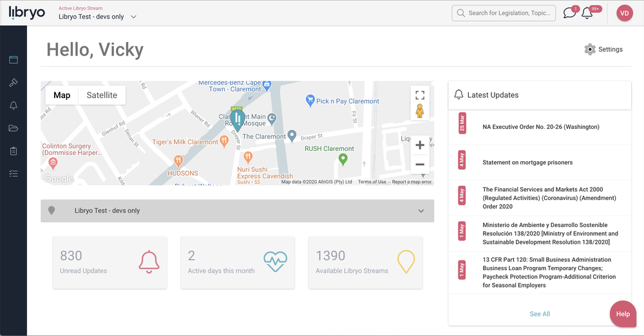Image resolution: width=644 pixels, height=336 pixels.
Task: Click the Claremont Main Road Mosque marker
Action: (272, 119)
